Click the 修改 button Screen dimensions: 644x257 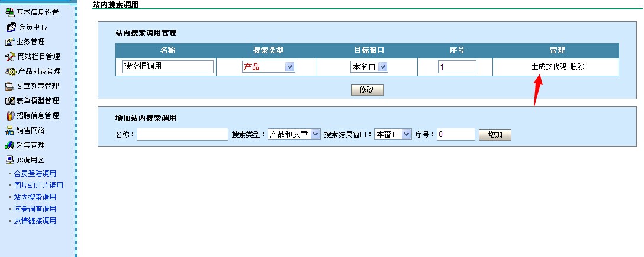coord(367,90)
